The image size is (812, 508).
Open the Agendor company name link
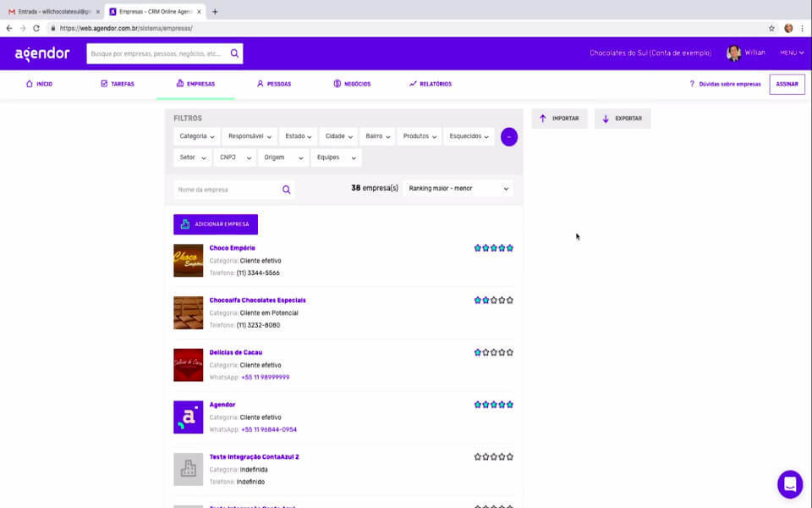222,405
